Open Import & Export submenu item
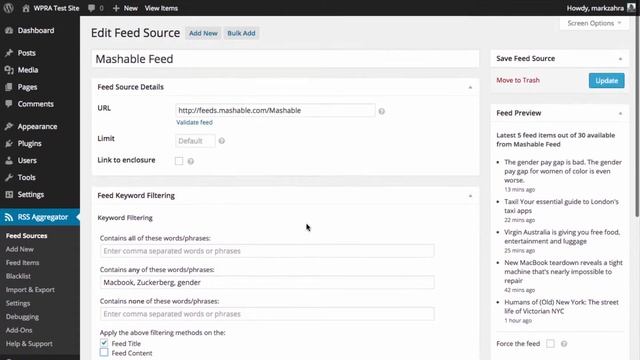640x360 pixels. click(x=30, y=290)
